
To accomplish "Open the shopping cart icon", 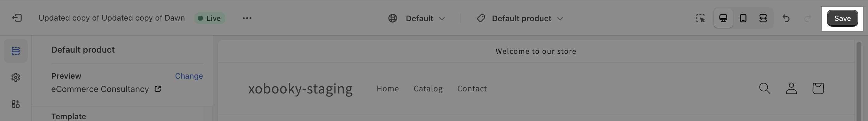I will 818,89.
